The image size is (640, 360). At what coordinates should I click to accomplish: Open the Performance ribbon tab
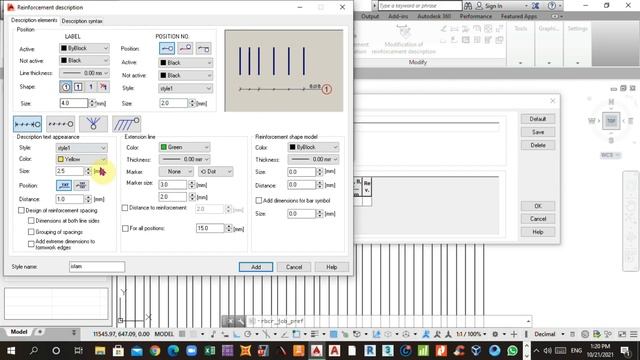(x=476, y=16)
